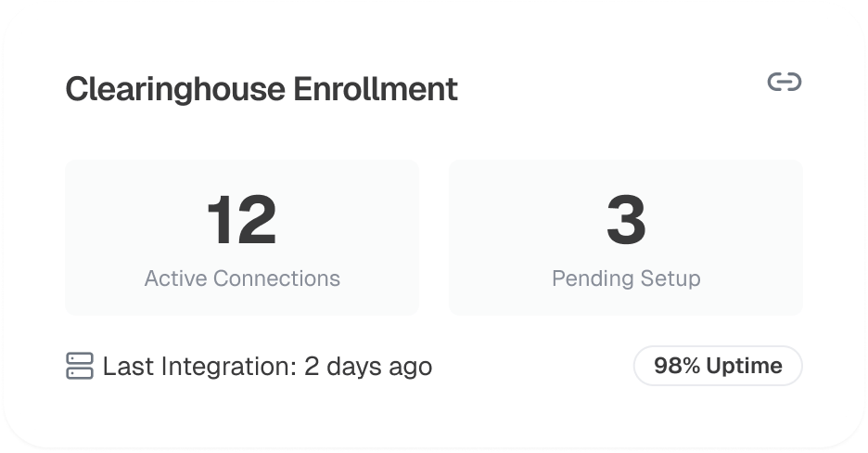Screen dimensions: 868x453
Task: Select the Pending Setup label
Action: [626, 278]
